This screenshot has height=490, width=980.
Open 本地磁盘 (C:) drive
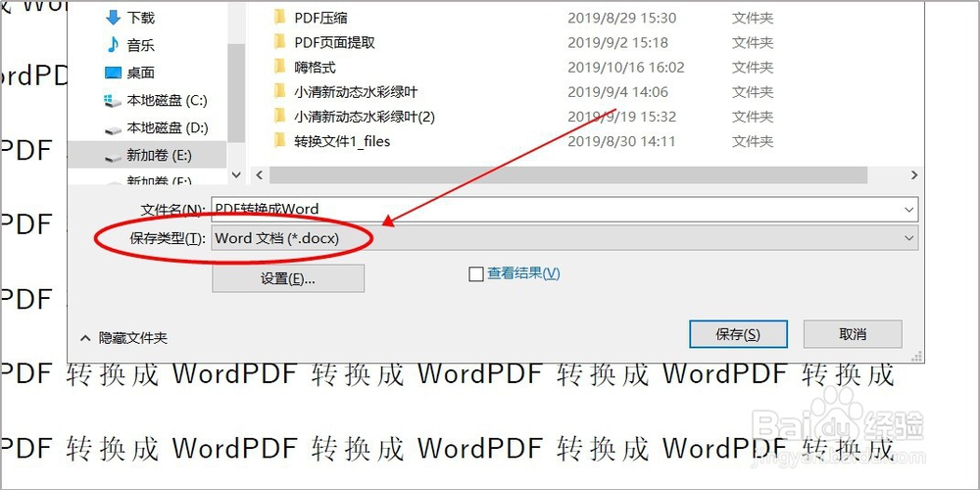click(x=167, y=100)
